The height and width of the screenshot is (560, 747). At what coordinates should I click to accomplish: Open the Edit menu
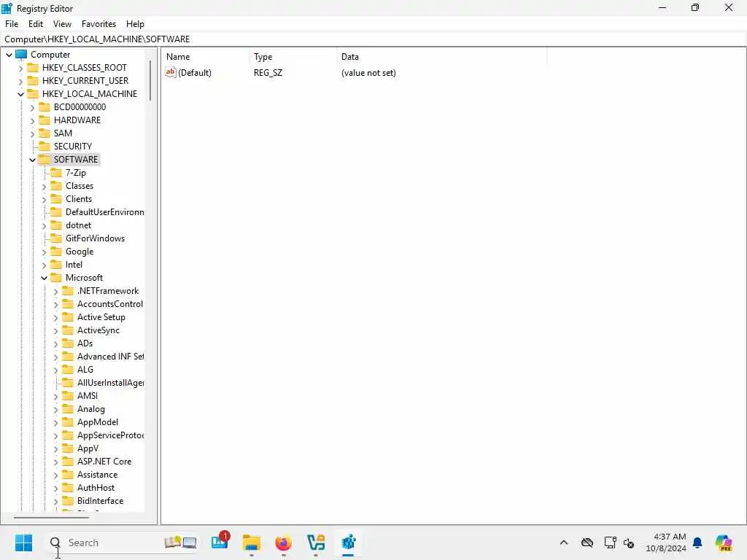tap(36, 24)
